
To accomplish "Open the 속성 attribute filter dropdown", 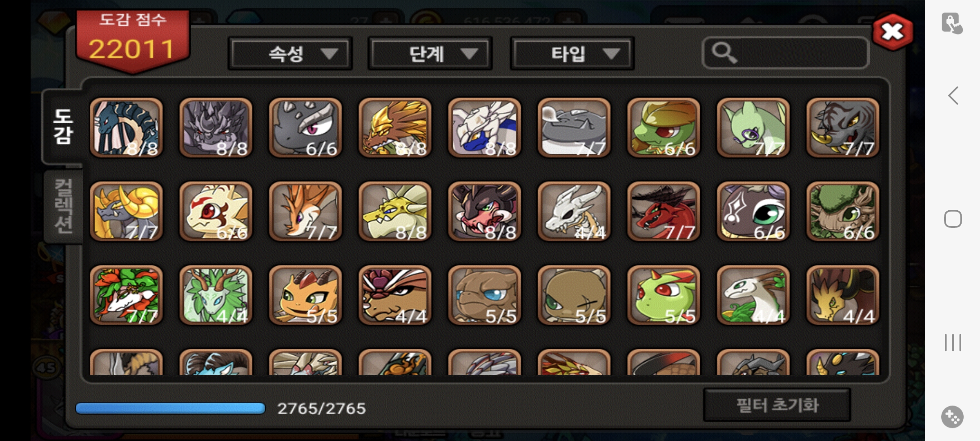I will tap(290, 53).
